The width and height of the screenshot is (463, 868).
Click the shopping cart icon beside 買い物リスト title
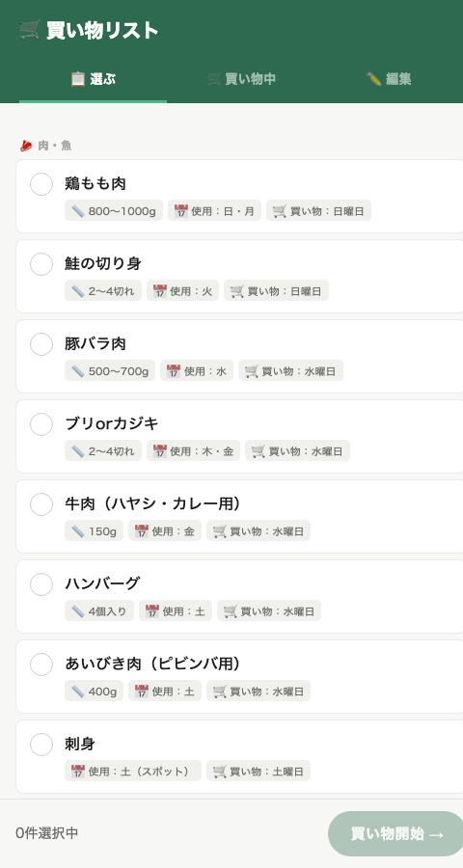[x=29, y=31]
